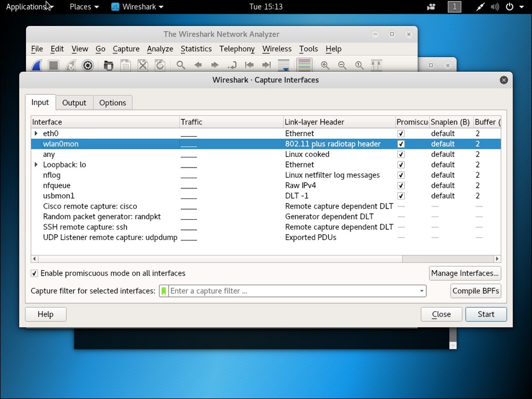Sort by the Snaplen (B) column header
Screen dimensions: 532x399
click(451, 122)
